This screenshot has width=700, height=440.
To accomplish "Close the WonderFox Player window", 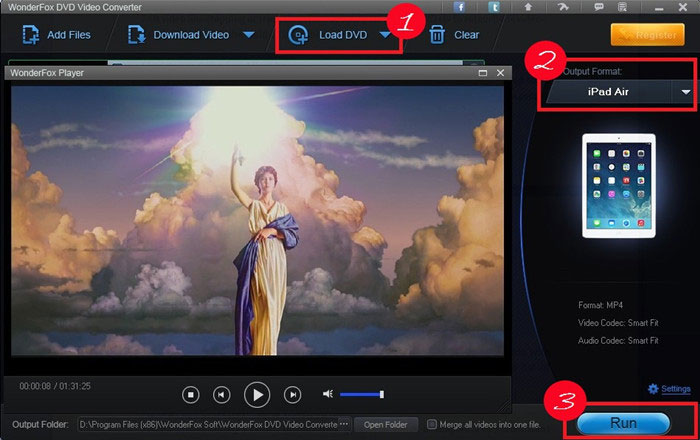I will (x=500, y=73).
